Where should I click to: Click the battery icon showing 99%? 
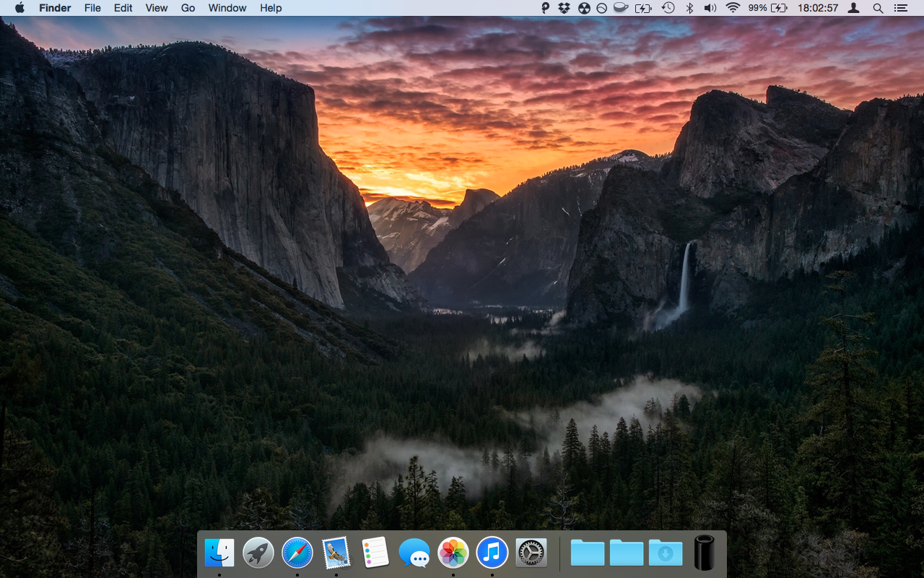coord(779,8)
